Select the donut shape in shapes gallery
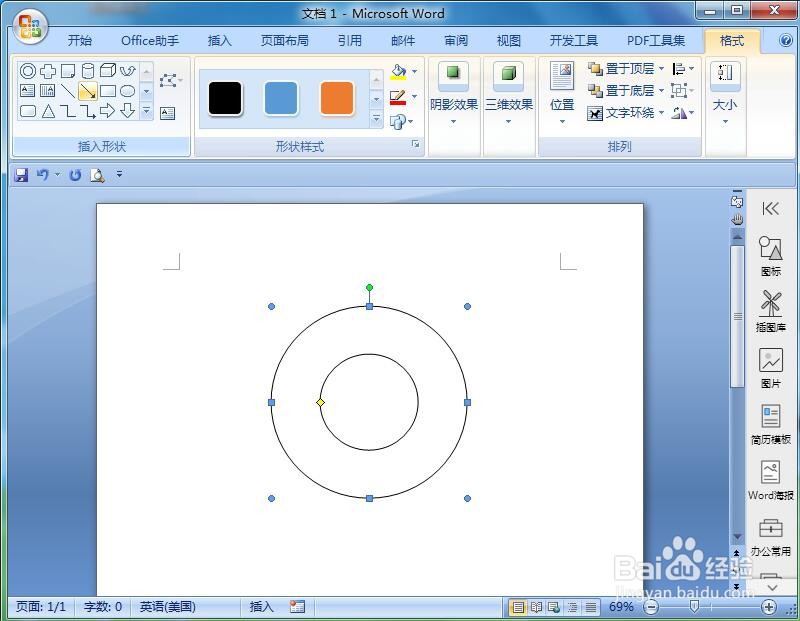Image resolution: width=800 pixels, height=621 pixels. (28, 71)
